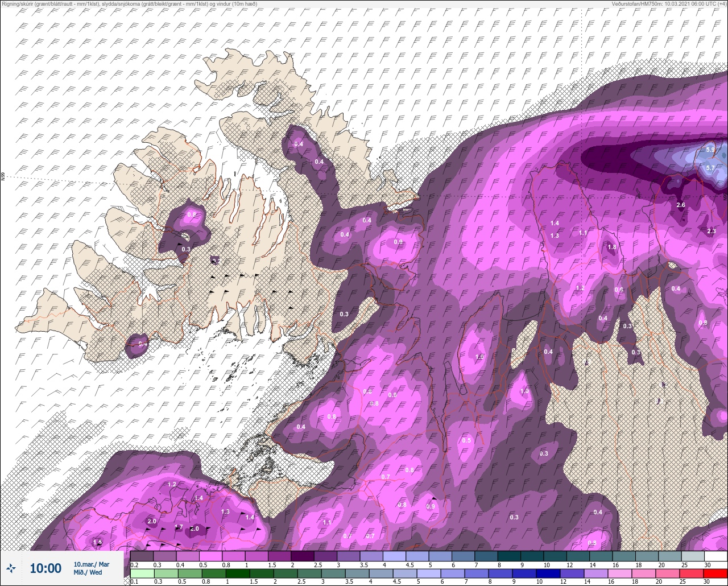Pick the navy blue swatch labeled 10 in the lower scale

pyautogui.click(x=548, y=573)
